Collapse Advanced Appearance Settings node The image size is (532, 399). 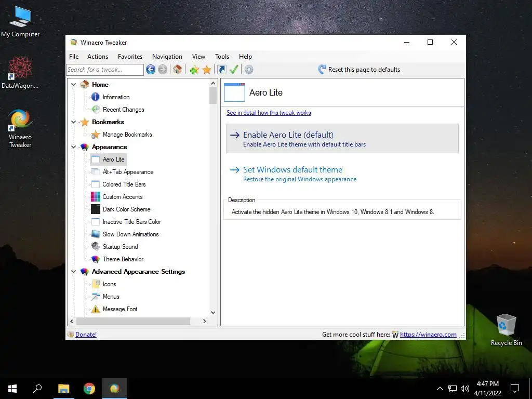73,271
